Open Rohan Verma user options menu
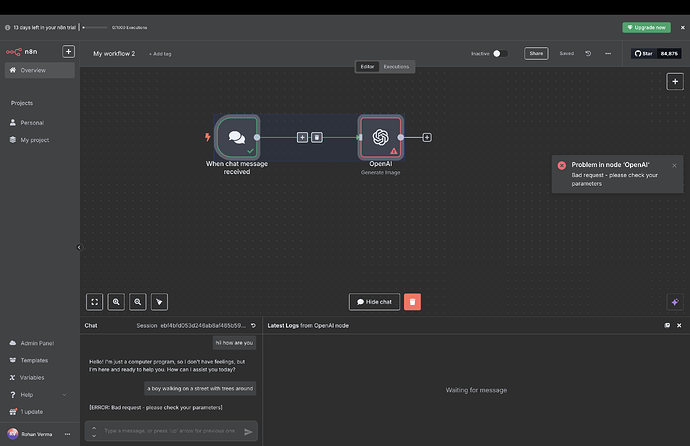Viewport: 690px width, 446px height. pyautogui.click(x=67, y=434)
